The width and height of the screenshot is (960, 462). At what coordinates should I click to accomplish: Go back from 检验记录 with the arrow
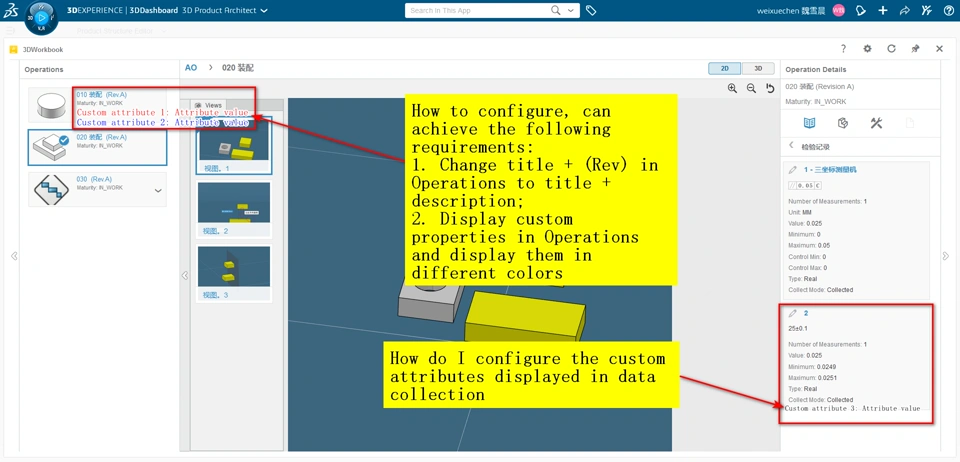(x=791, y=146)
